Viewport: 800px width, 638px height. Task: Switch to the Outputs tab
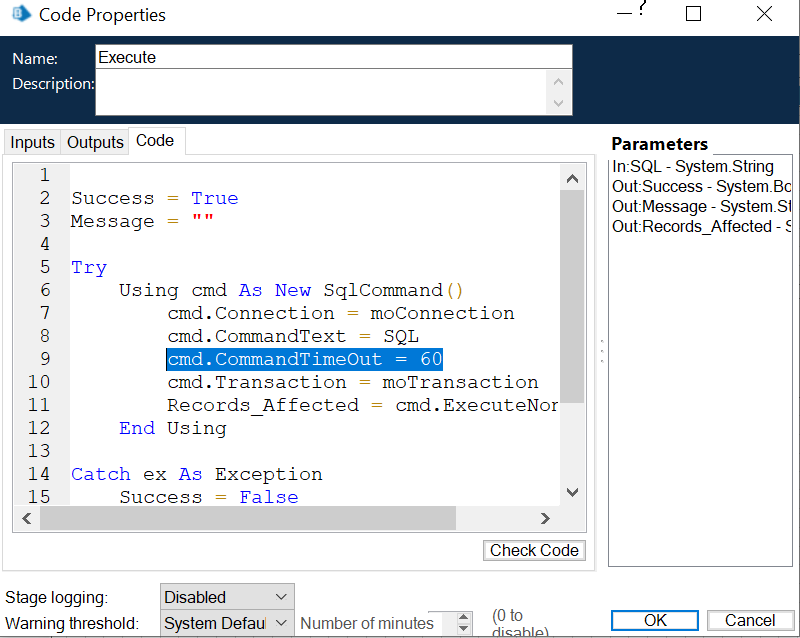95,142
